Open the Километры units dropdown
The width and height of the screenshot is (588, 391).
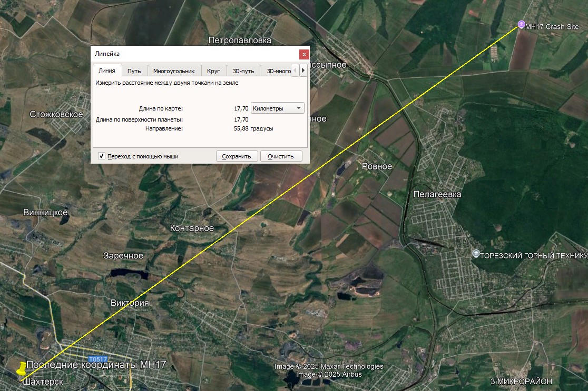coord(278,108)
